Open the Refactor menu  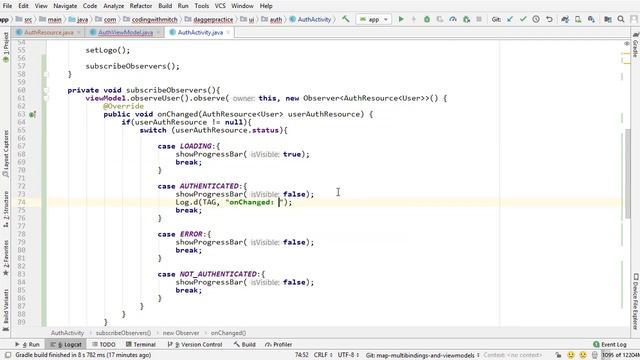point(140,6)
